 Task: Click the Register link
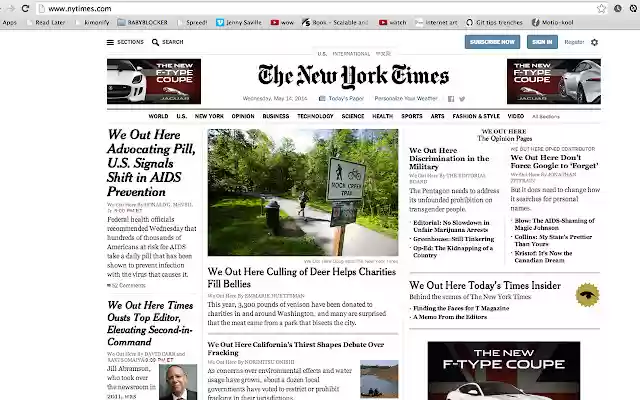click(x=574, y=42)
